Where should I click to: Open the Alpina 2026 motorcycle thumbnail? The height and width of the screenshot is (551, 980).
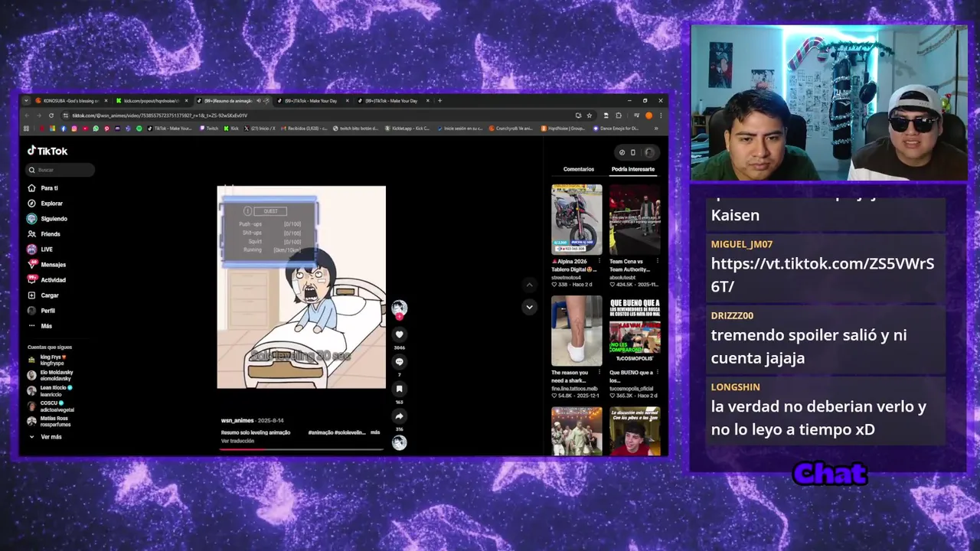tap(577, 219)
